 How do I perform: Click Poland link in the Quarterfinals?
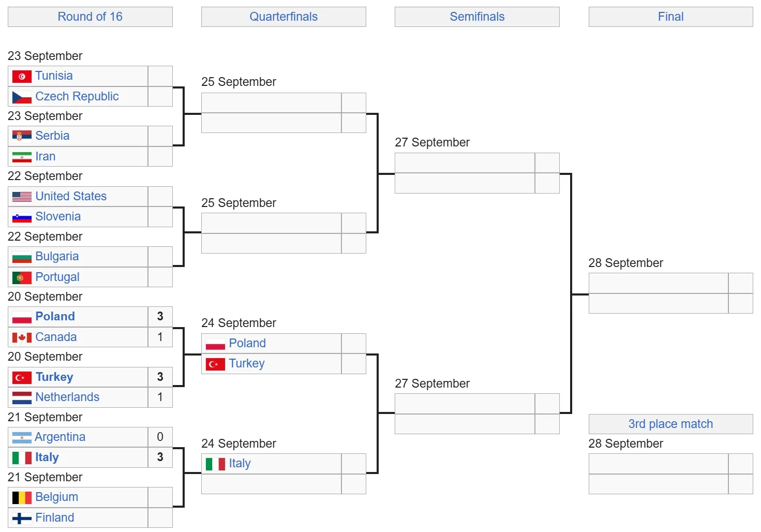[247, 343]
